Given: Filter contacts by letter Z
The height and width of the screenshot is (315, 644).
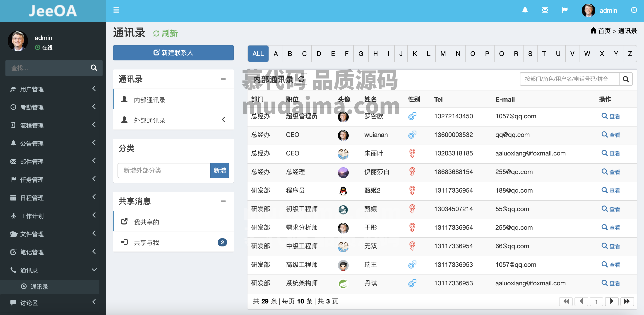Looking at the screenshot, I should pos(630,54).
